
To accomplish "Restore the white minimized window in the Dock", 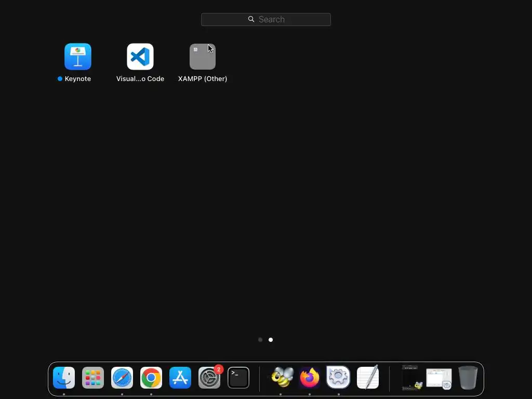I will pyautogui.click(x=439, y=378).
